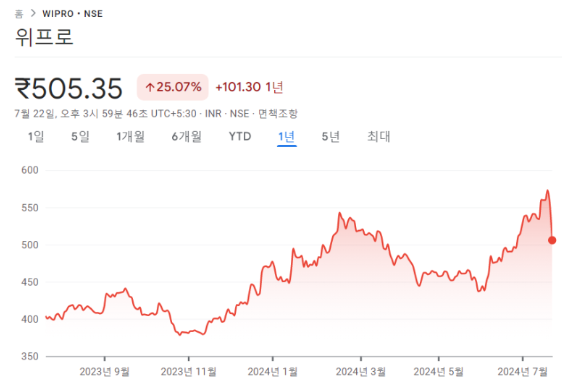Select the 6개월 range tab
This screenshot has width=562, height=391.
click(x=186, y=136)
